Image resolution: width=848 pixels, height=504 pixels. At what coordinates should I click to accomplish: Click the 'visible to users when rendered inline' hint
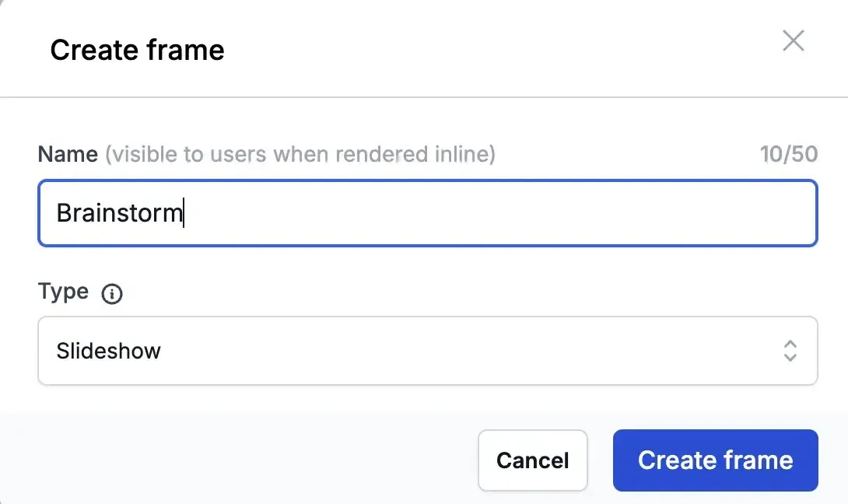pyautogui.click(x=300, y=154)
